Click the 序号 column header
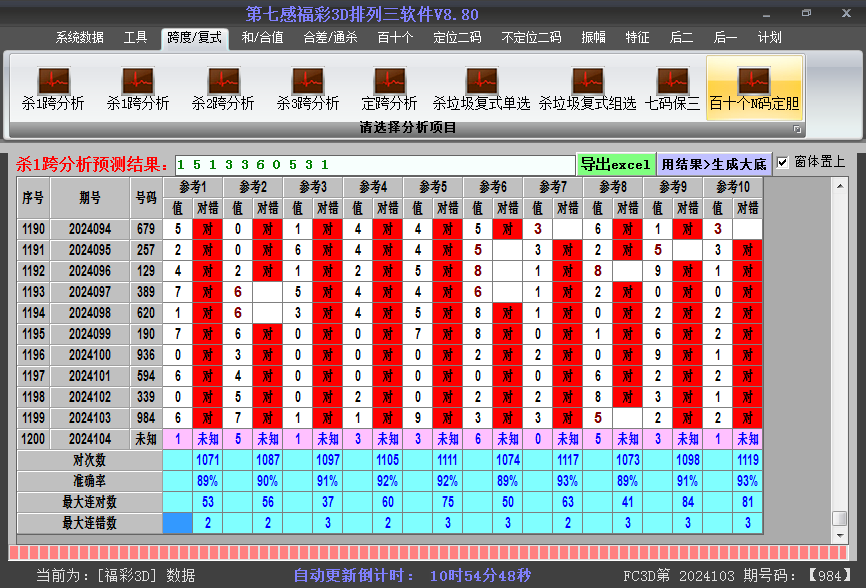This screenshot has width=866, height=588. (33, 198)
